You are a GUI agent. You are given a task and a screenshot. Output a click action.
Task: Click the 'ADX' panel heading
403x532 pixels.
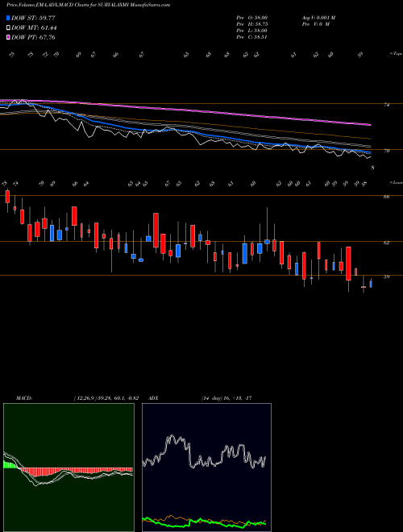(x=153, y=398)
